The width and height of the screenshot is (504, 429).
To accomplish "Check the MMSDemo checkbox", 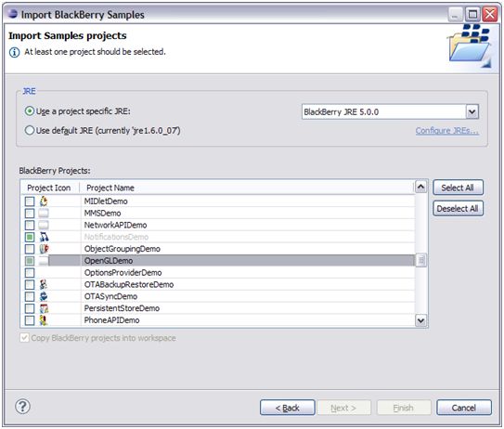I will point(30,214).
